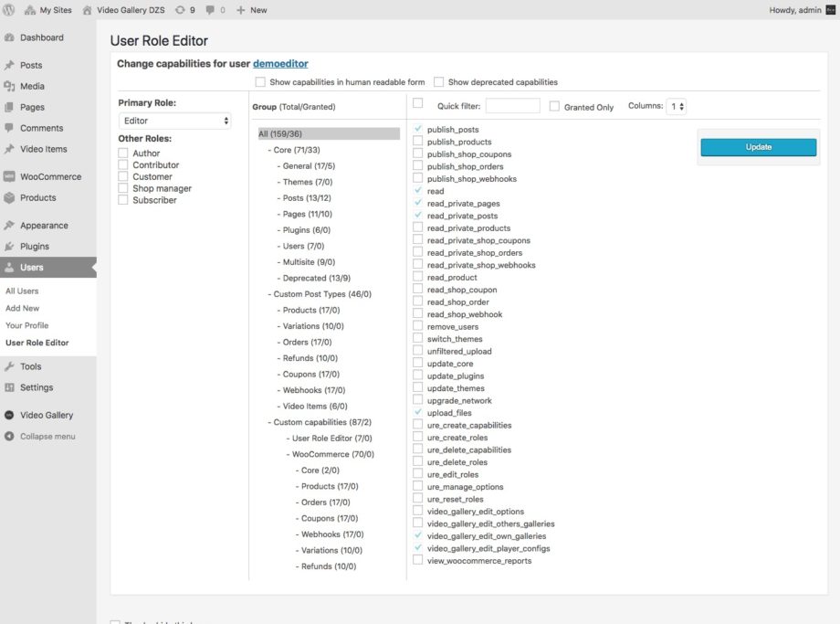Screen dimensions: 840x624
Task: Click the Dashboard gauge icon
Action: tap(9, 37)
